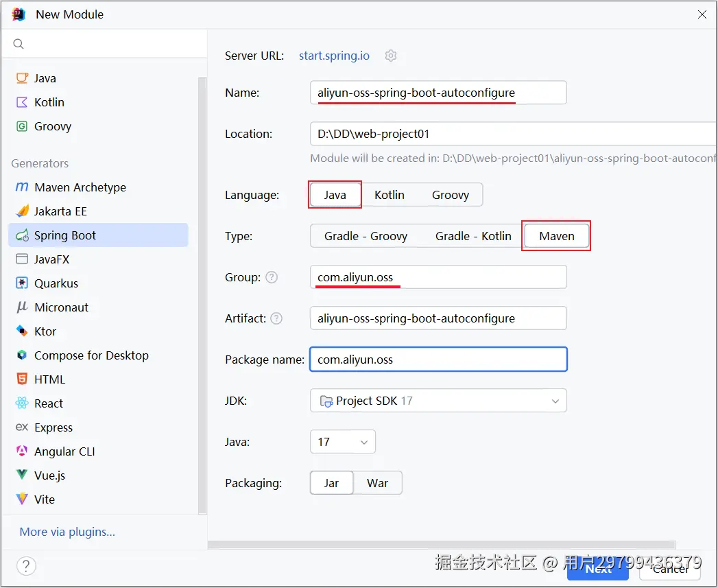Viewport: 718px width, 588px height.
Task: Click the Micronaut icon
Action: click(x=22, y=307)
